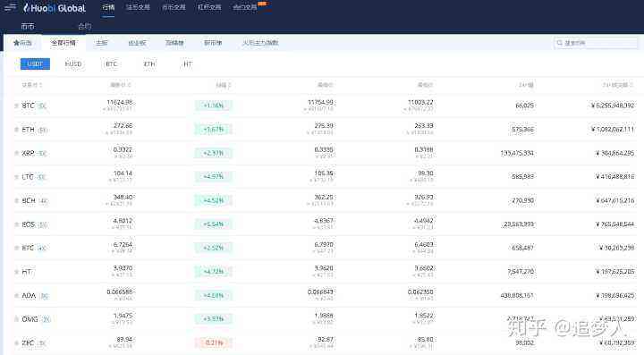This screenshot has width=644, height=355.
Task: Click the Huobi Global logo
Action: 55,8
